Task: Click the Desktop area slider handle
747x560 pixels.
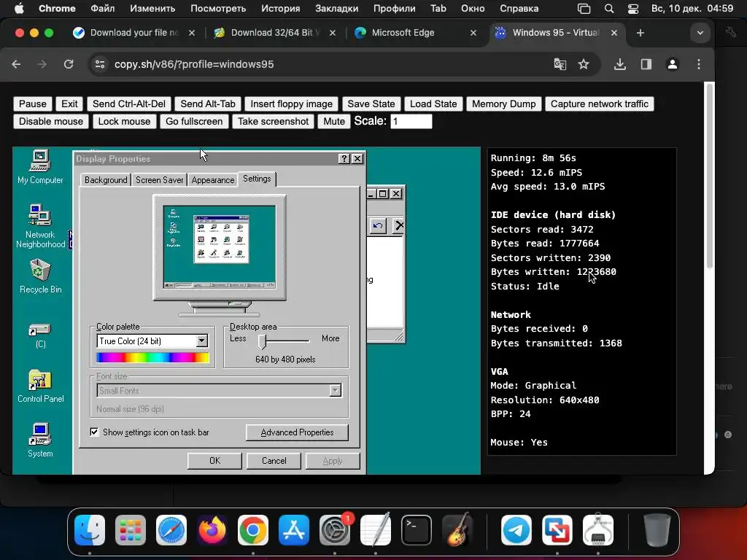Action: 262,341
